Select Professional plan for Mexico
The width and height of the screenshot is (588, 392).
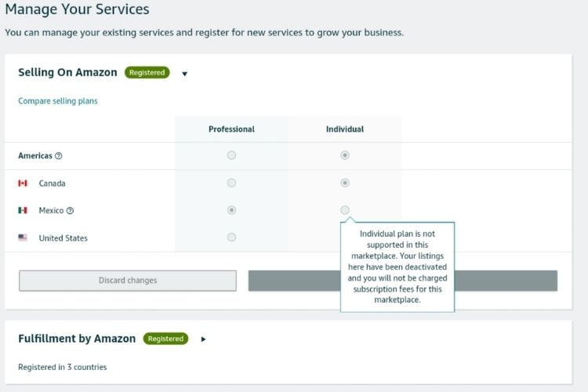231,211
